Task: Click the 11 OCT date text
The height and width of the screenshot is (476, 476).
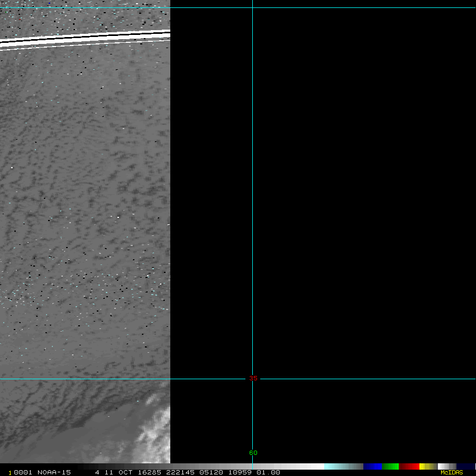Action: pyautogui.click(x=118, y=472)
